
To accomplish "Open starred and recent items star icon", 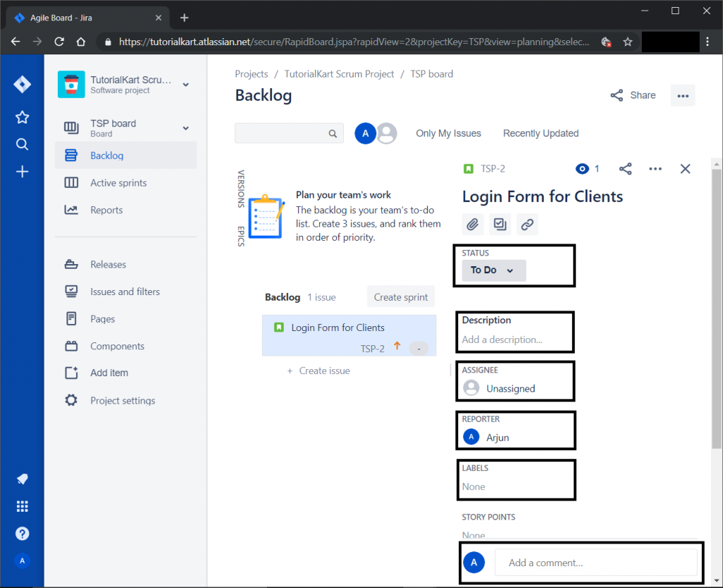I will click(22, 117).
